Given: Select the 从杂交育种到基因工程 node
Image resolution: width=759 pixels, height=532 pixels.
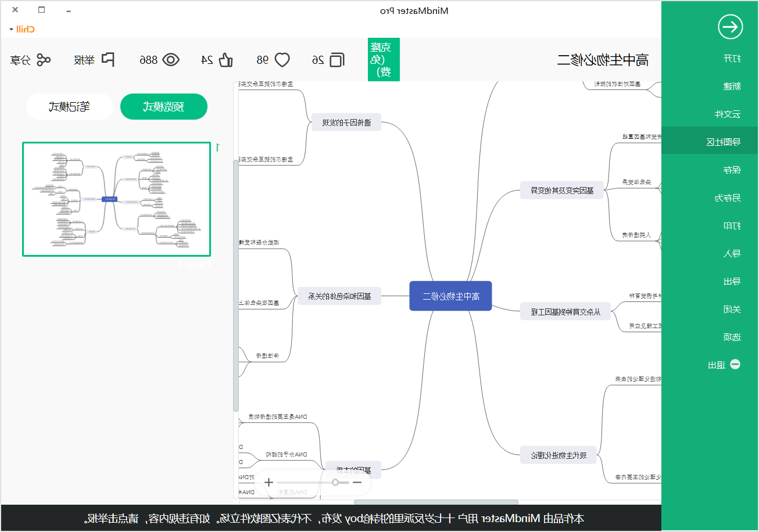Looking at the screenshot, I should click(x=564, y=312).
